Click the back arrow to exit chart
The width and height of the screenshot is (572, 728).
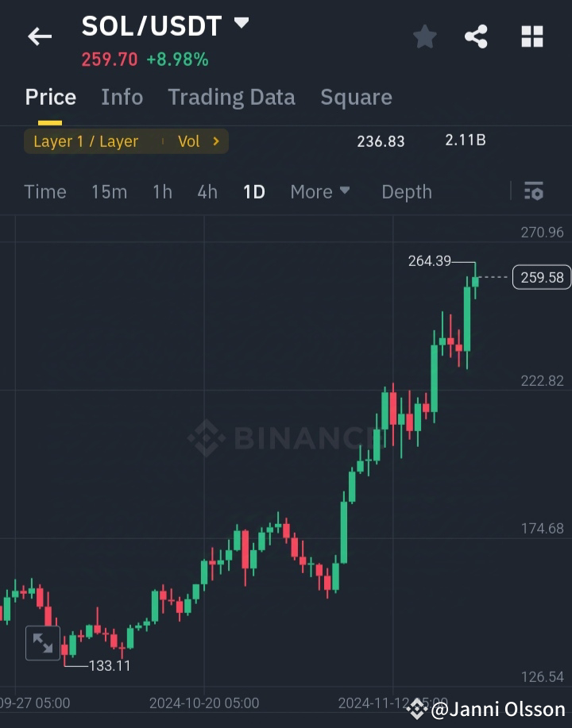39,36
